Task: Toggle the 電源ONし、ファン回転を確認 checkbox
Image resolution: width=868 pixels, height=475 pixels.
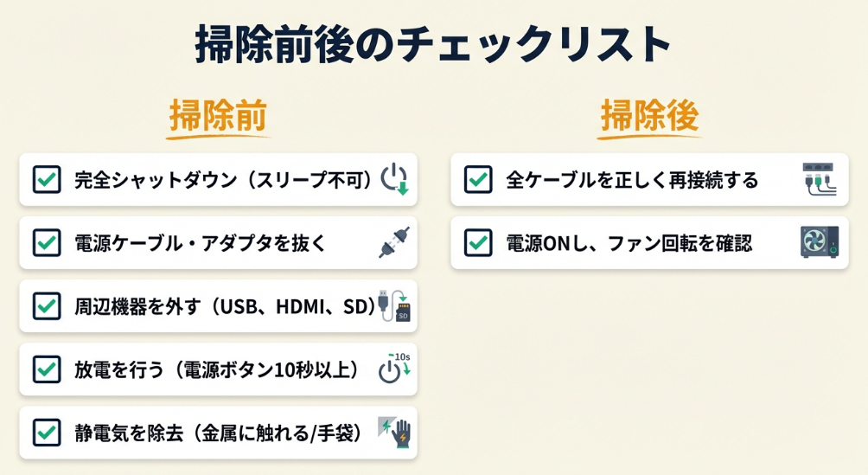Action: 478,243
